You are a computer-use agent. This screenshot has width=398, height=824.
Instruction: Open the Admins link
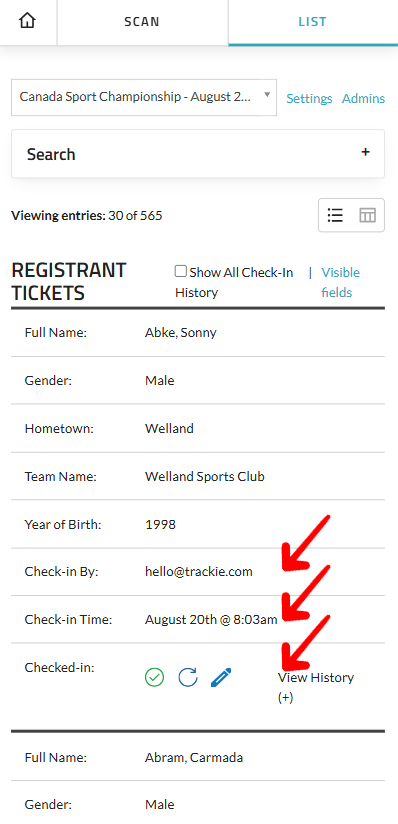click(x=363, y=98)
